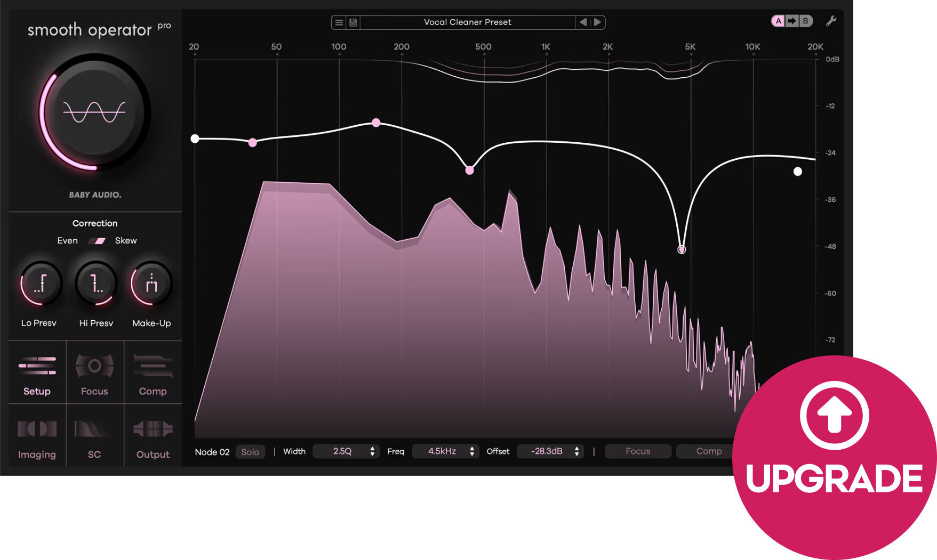Select the Imaging panel icon

coord(36,429)
